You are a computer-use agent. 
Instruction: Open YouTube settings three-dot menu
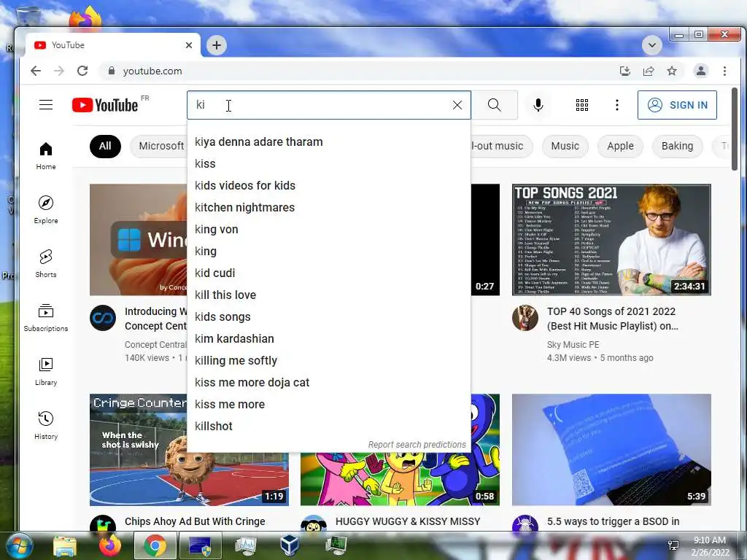(x=617, y=105)
